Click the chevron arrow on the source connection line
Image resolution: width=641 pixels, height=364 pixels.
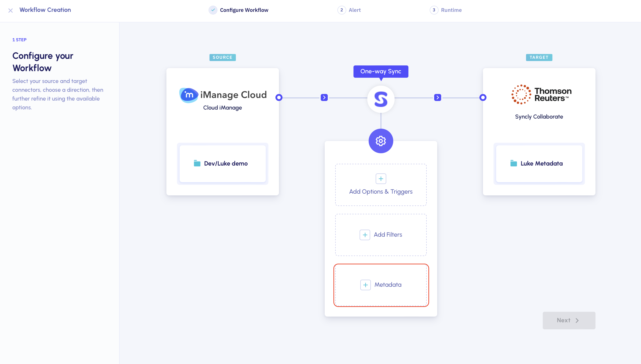pyautogui.click(x=324, y=97)
